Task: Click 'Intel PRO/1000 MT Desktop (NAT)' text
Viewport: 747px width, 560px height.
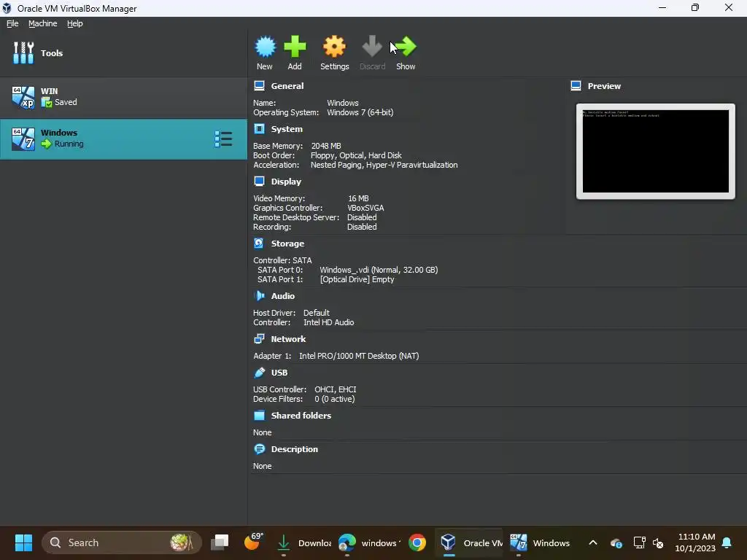Action: 359,356
